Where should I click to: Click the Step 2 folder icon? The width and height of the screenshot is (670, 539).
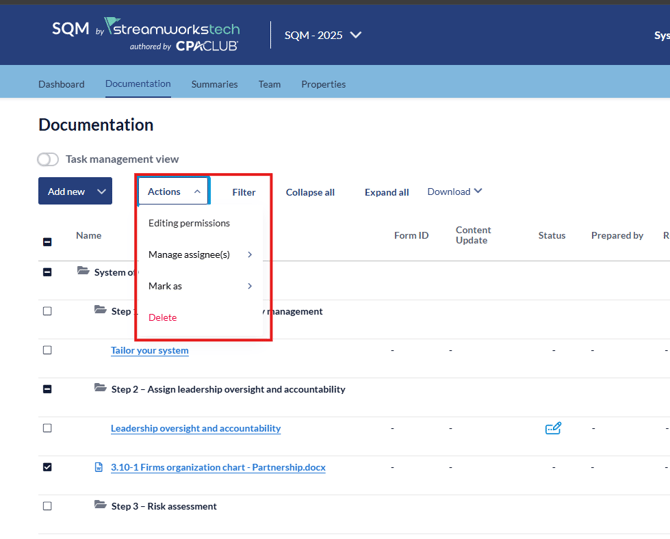tap(100, 388)
